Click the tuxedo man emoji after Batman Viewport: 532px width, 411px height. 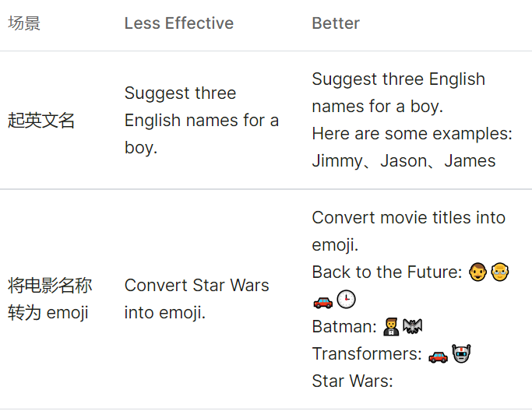tap(391, 327)
